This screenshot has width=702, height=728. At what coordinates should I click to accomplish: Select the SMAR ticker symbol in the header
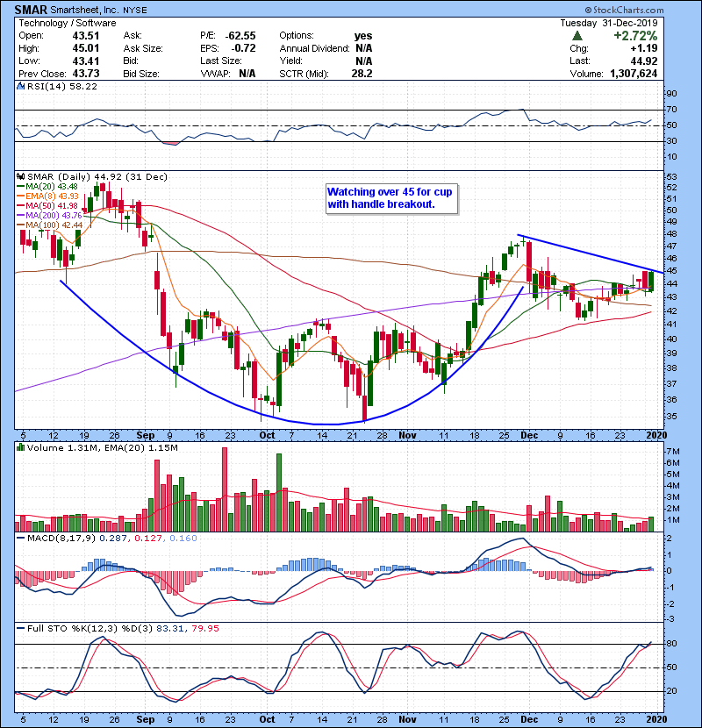click(x=31, y=10)
